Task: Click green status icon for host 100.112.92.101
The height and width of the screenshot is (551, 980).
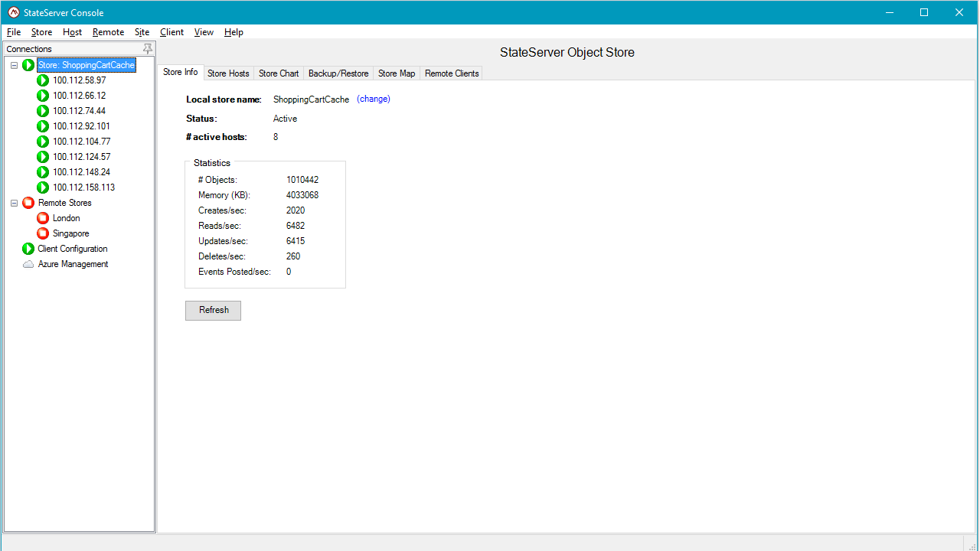Action: [x=43, y=126]
